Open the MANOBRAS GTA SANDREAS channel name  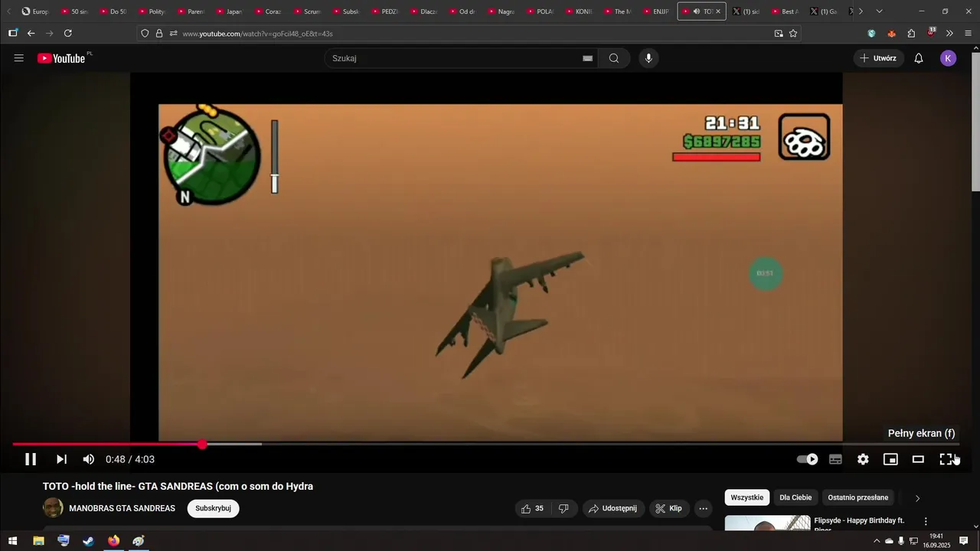[122, 508]
